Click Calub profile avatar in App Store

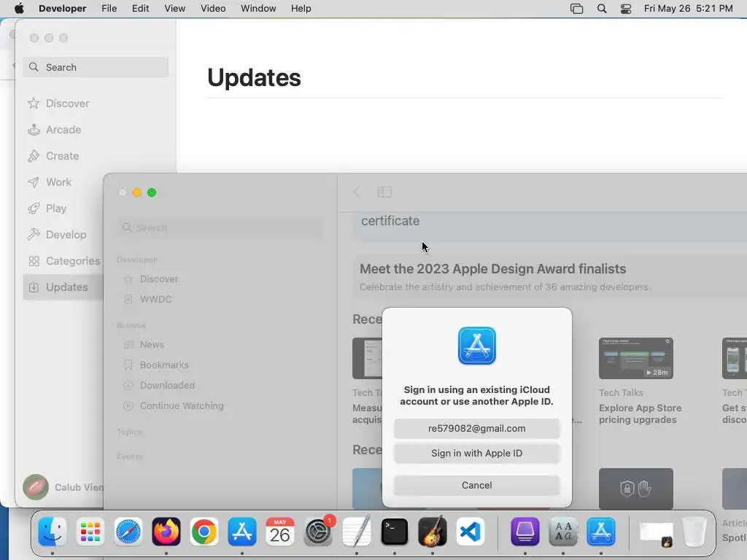click(x=36, y=487)
